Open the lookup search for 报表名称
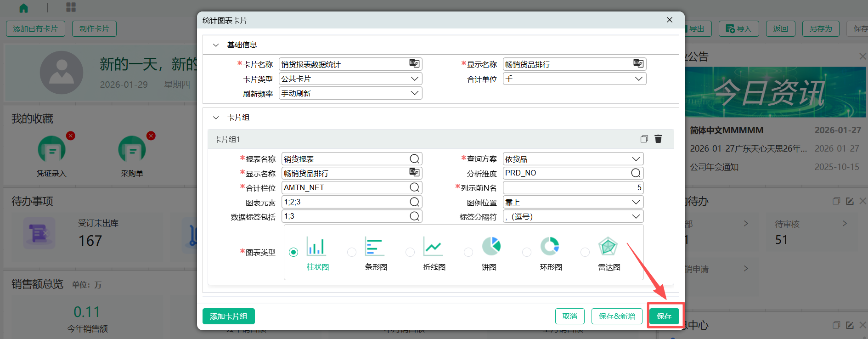 coord(414,159)
